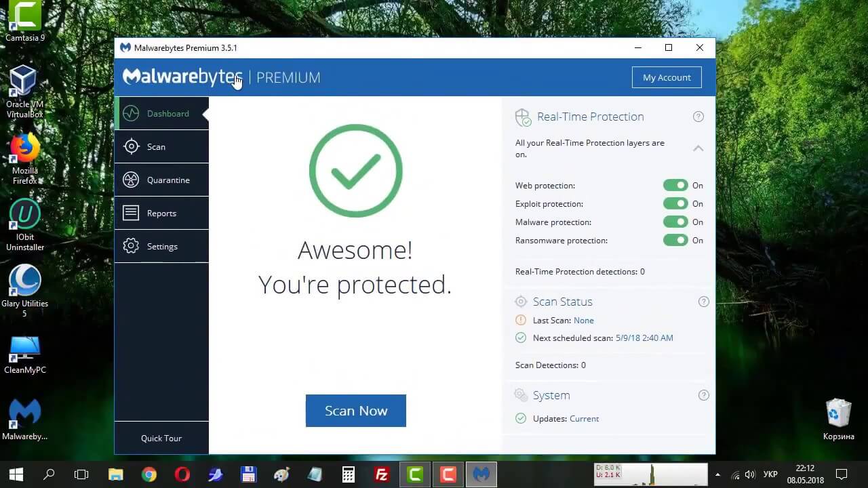Launch Opera browser from taskbar
Screen dimensions: 868x488
click(182, 474)
